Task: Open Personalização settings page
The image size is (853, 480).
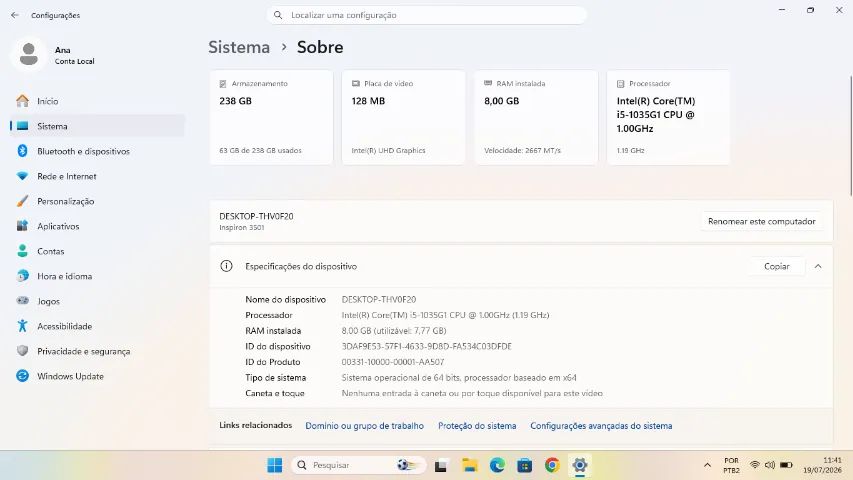Action: (x=97, y=201)
